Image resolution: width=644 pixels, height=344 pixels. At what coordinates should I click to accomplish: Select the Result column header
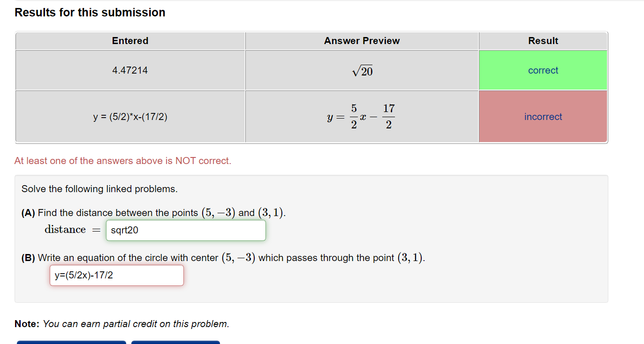pyautogui.click(x=543, y=41)
